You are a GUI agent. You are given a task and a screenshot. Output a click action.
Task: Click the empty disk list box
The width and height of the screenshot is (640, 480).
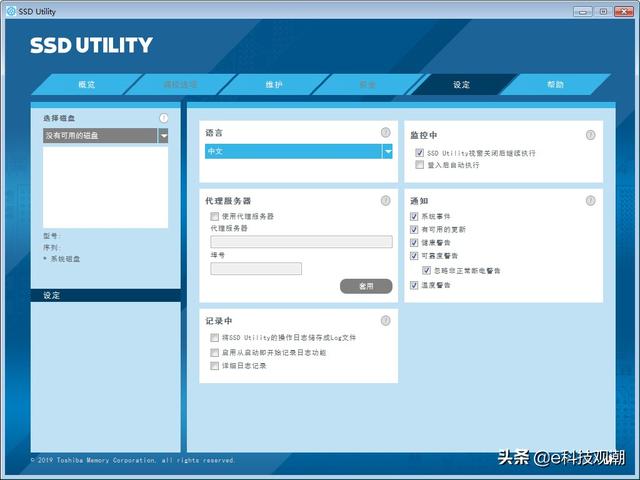(105, 187)
